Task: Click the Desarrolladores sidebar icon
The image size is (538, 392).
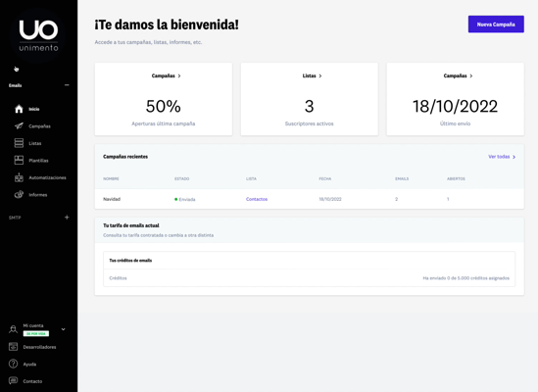Action: click(x=13, y=347)
